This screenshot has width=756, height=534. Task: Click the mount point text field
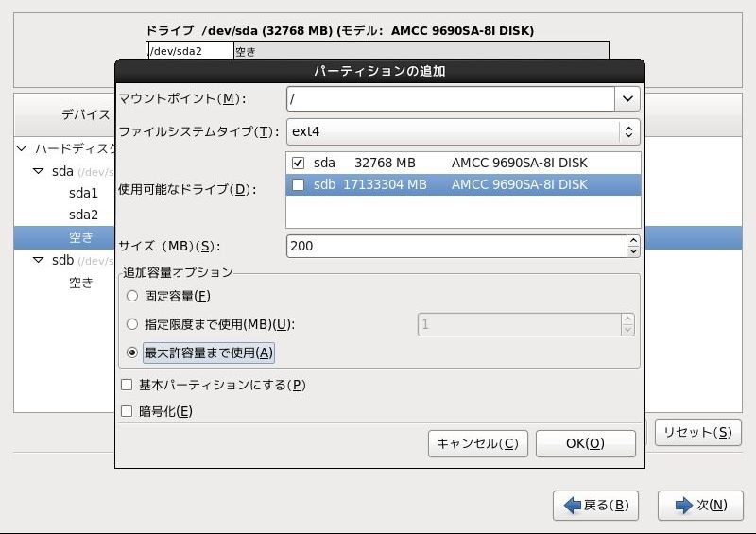click(451, 99)
